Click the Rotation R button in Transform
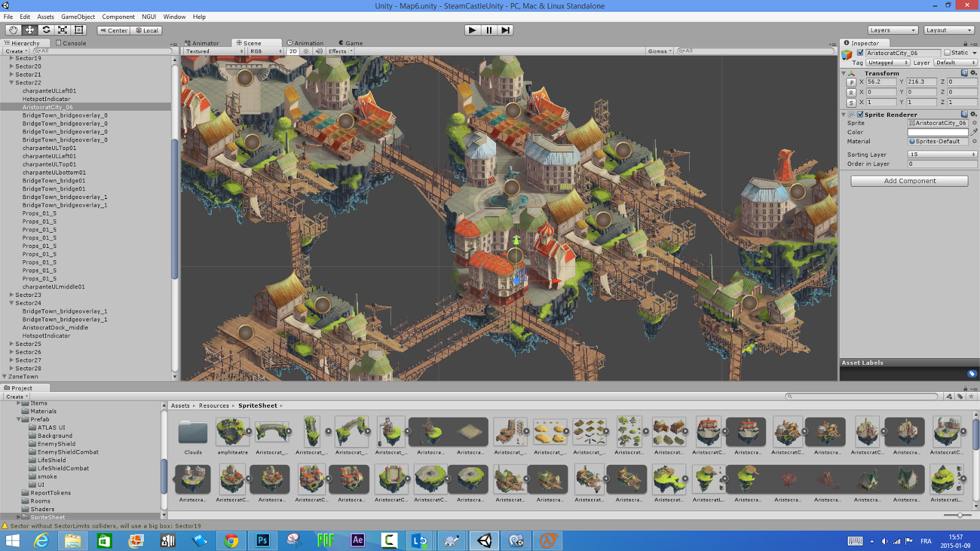The width and height of the screenshot is (980, 551). tap(851, 92)
